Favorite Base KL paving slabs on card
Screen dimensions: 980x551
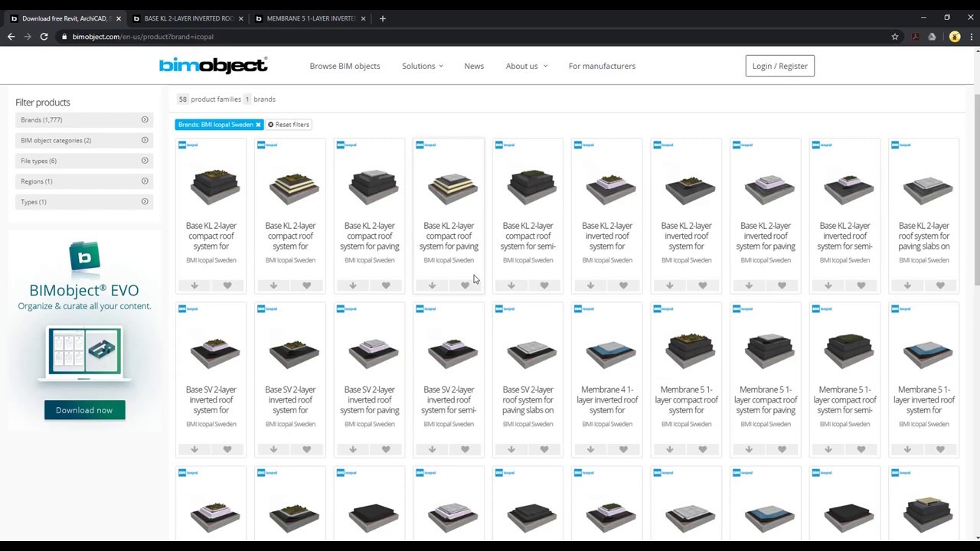(940, 285)
